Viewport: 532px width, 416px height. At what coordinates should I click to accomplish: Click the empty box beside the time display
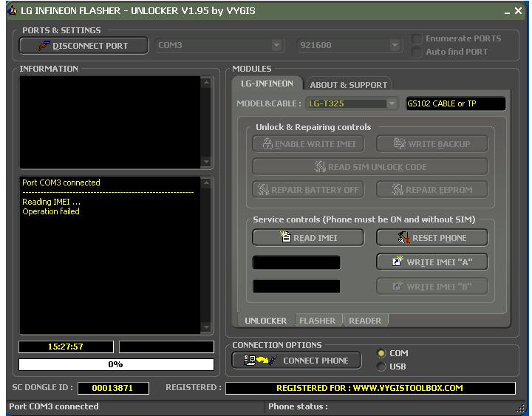pos(166,347)
